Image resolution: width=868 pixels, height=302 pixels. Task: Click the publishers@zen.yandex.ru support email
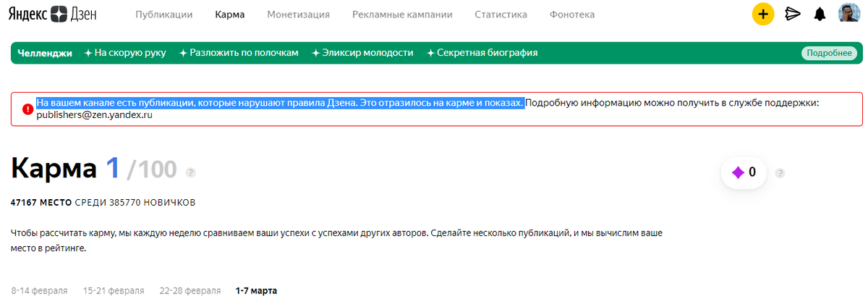(94, 114)
